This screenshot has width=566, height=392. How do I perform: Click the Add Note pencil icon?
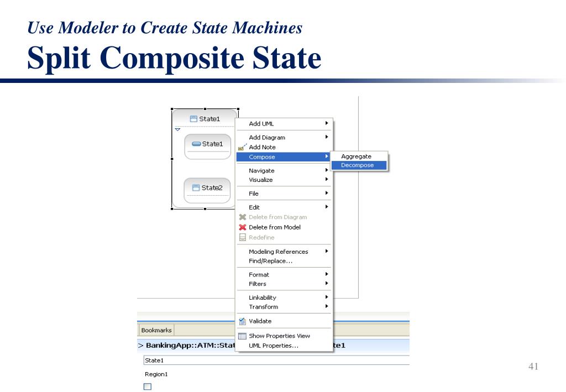[x=243, y=147]
